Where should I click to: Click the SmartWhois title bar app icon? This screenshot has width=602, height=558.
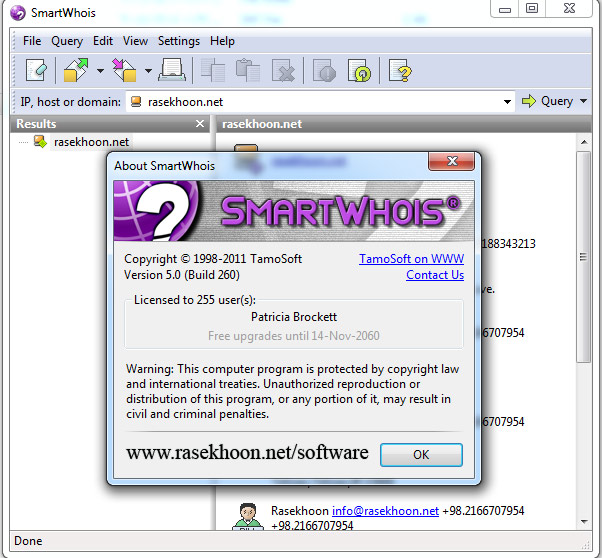pyautogui.click(x=18, y=13)
